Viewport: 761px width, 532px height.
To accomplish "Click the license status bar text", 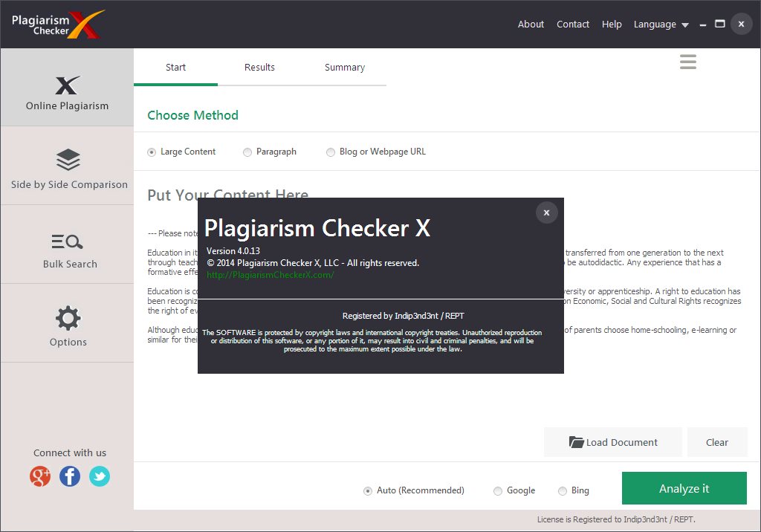I will click(x=616, y=519).
